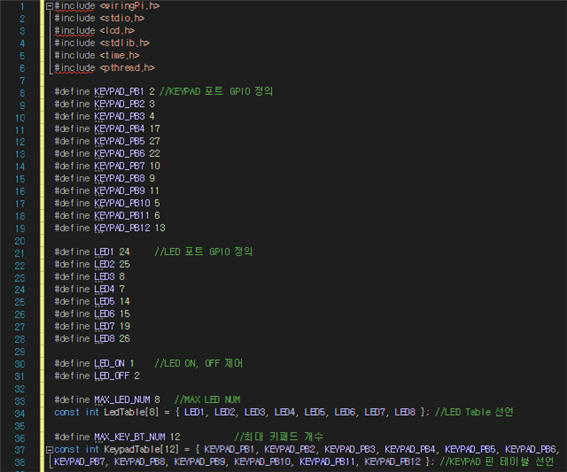Click KEYPAD_PB12 in the KeypadTable initializer
Image resolution: width=567 pixels, height=472 pixels.
pos(392,462)
